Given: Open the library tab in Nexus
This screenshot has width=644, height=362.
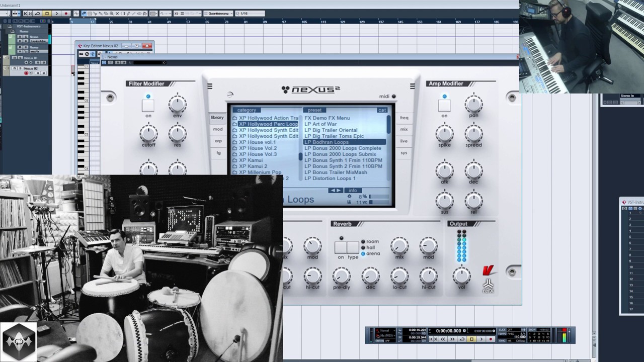Looking at the screenshot, I should pyautogui.click(x=217, y=118).
